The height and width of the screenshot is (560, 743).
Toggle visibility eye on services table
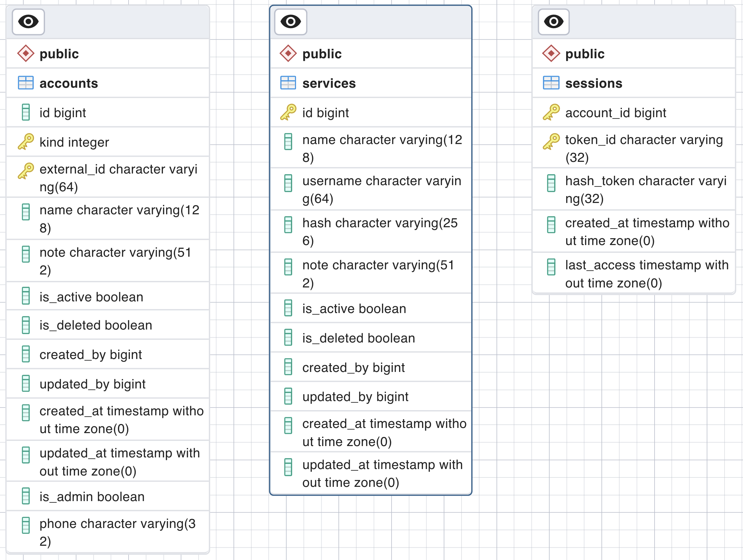click(x=291, y=22)
